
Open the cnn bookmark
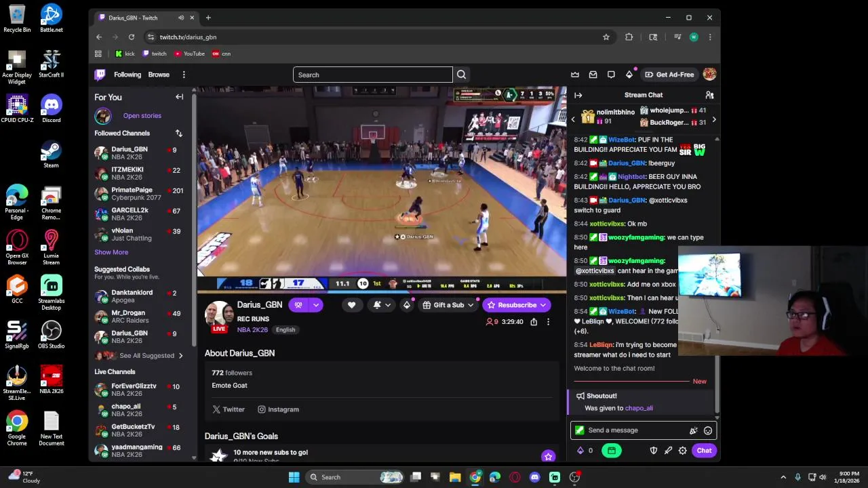point(221,54)
